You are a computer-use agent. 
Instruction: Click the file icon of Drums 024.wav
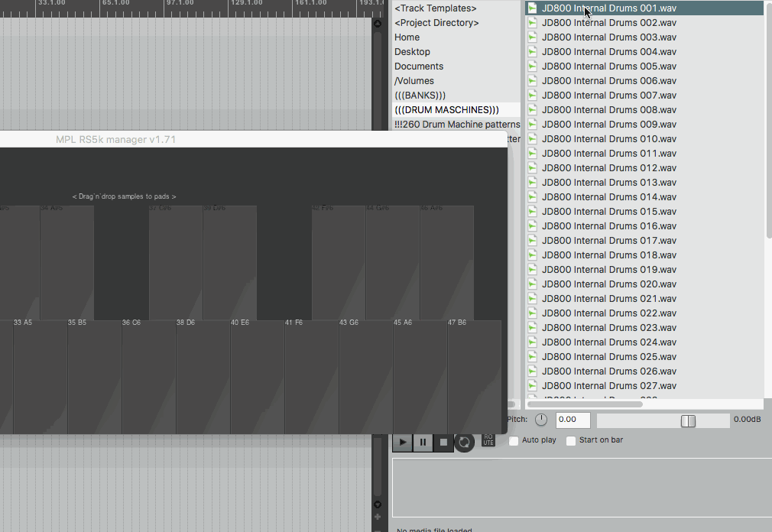pyautogui.click(x=532, y=342)
